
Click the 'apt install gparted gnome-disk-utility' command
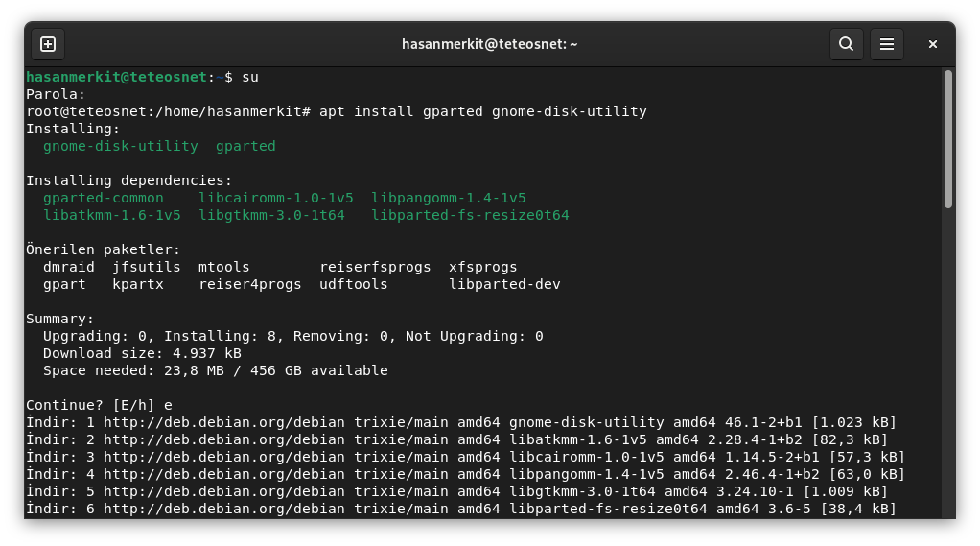click(483, 111)
